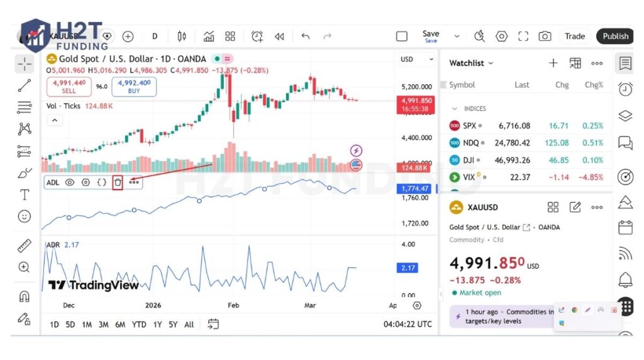Screen dimensions: 644x360
Task: Remove the ADL indicator with trash icon
Action: (118, 183)
